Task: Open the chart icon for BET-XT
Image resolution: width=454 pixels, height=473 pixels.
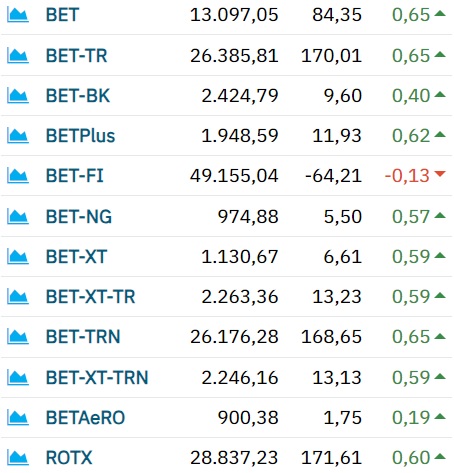Action: point(18,257)
